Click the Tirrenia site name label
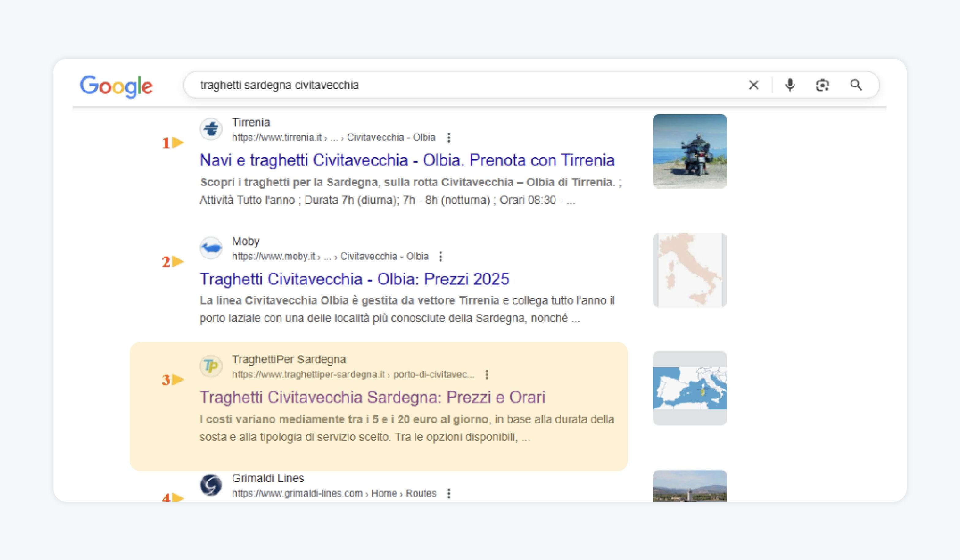Image resolution: width=960 pixels, height=560 pixels. [x=251, y=122]
